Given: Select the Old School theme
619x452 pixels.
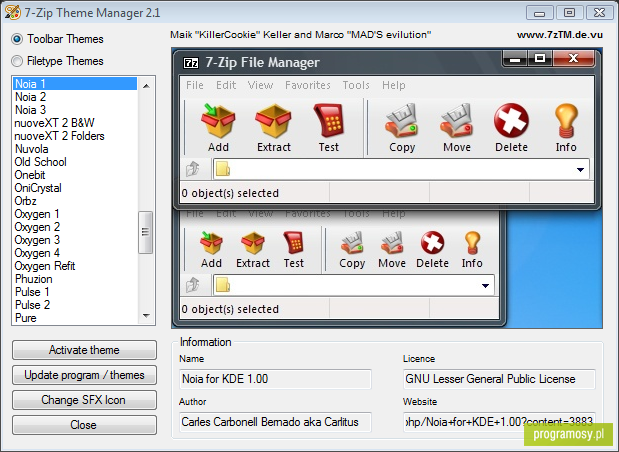Looking at the screenshot, I should pyautogui.click(x=75, y=162).
